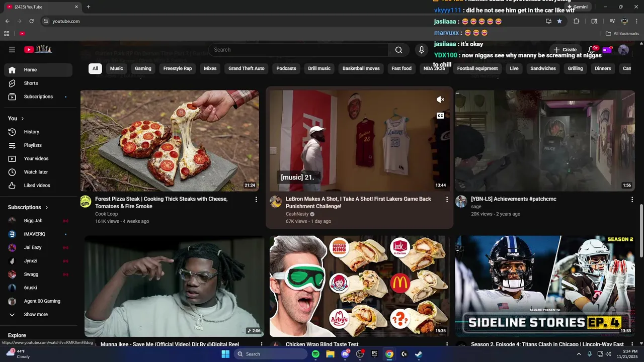Image resolution: width=644 pixels, height=362 pixels.
Task: Open Liked videos in the sidebar
Action: (38, 186)
